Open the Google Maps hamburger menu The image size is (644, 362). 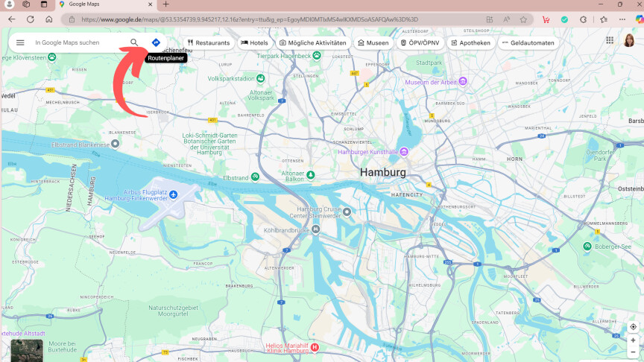(20, 42)
